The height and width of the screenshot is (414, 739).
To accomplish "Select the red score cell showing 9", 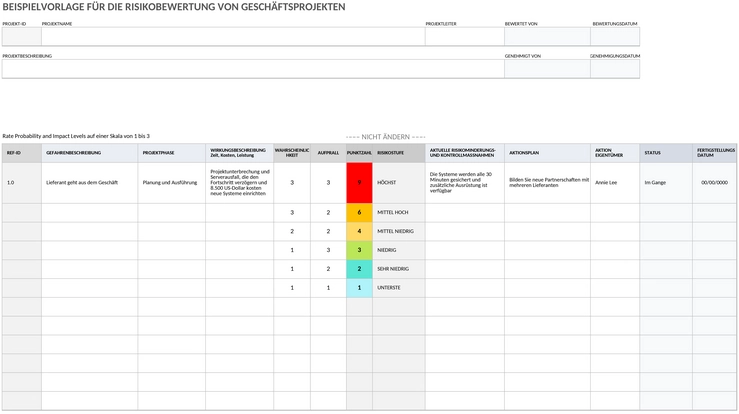I will (x=359, y=183).
